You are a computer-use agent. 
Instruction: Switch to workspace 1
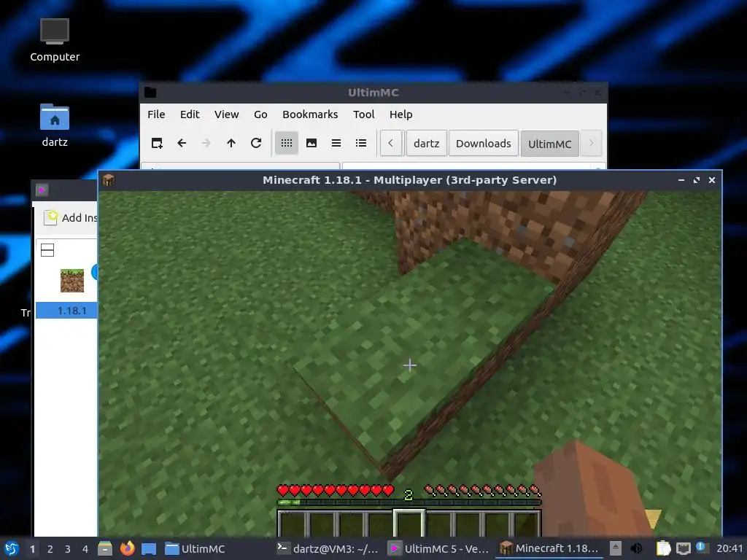[32, 549]
